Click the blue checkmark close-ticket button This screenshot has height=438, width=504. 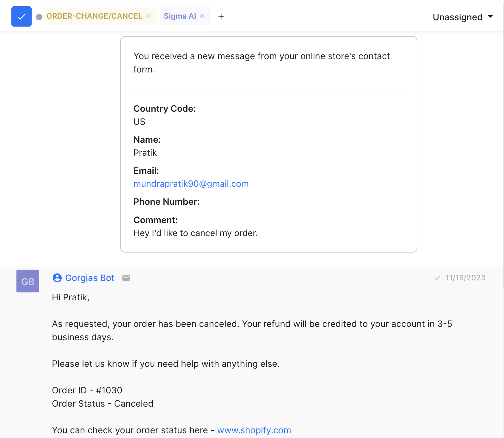pyautogui.click(x=22, y=16)
